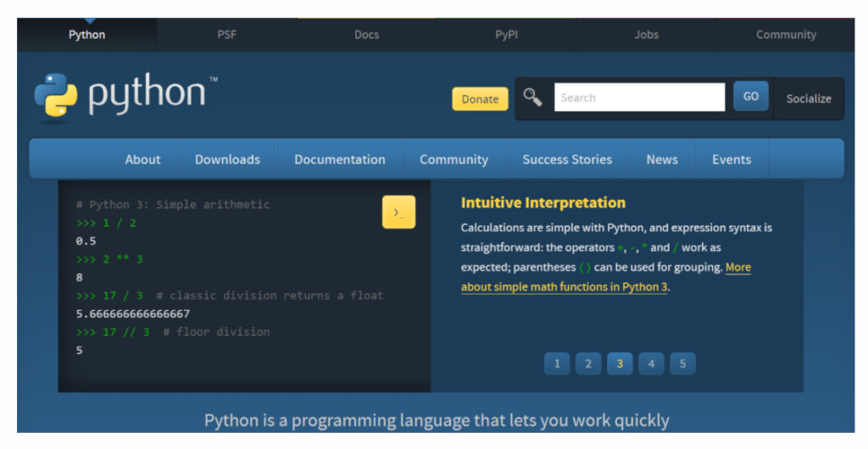Go to carousel slide 5
The image size is (868, 449).
[682, 363]
